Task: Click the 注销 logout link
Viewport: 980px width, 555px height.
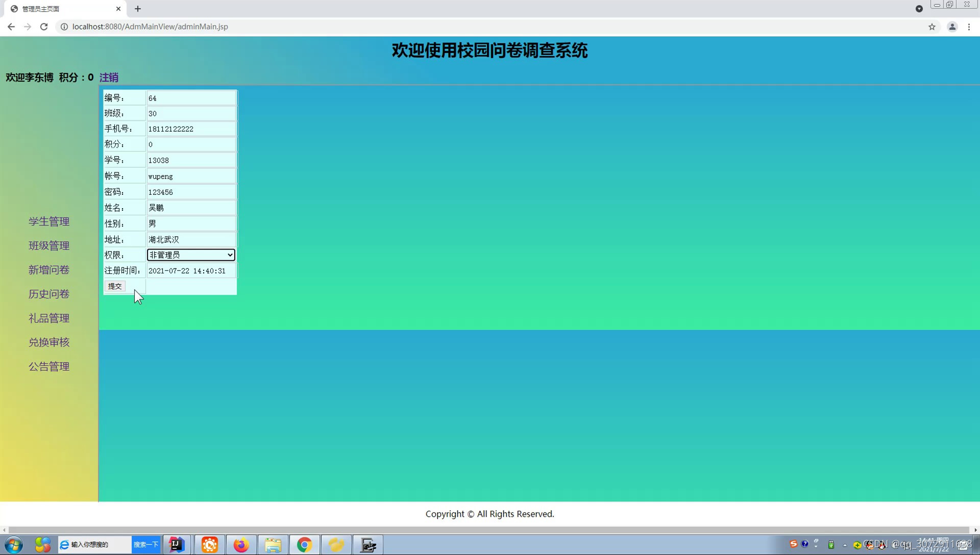Action: [109, 78]
